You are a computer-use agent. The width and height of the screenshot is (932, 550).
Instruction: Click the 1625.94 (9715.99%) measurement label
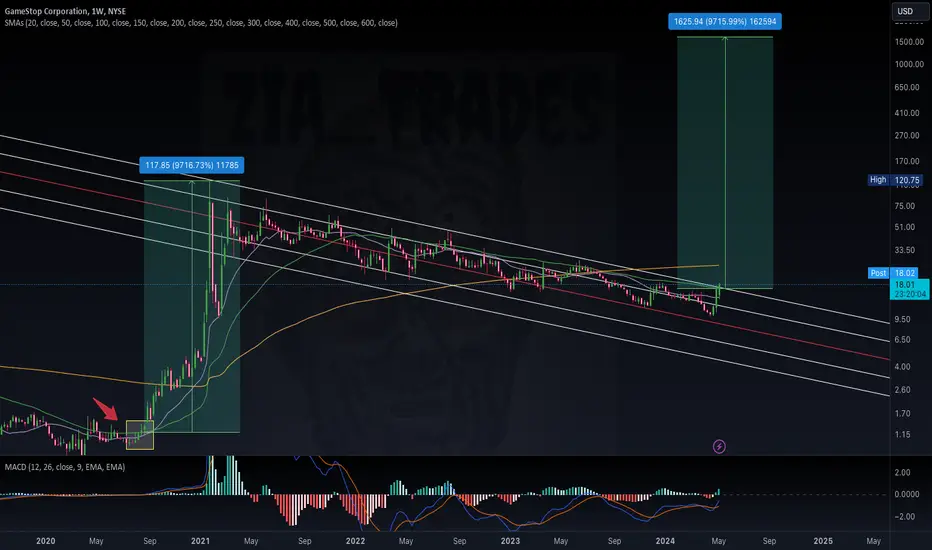[725, 21]
